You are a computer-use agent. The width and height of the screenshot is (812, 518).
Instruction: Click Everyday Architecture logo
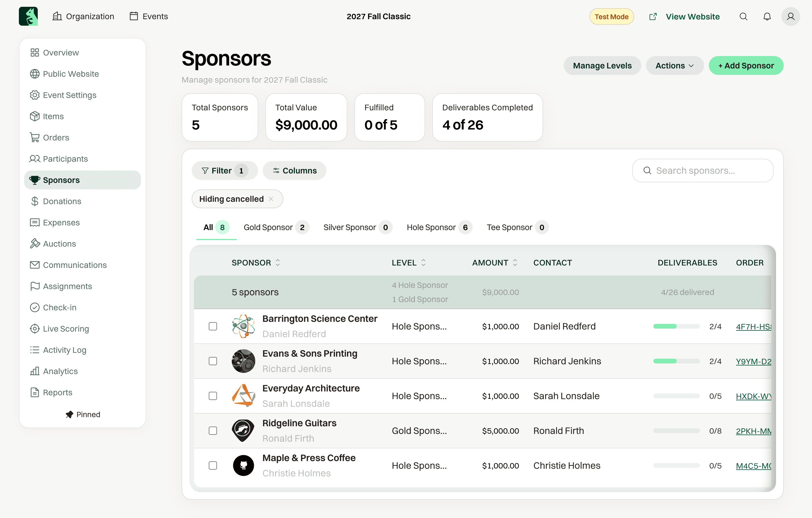pos(244,396)
